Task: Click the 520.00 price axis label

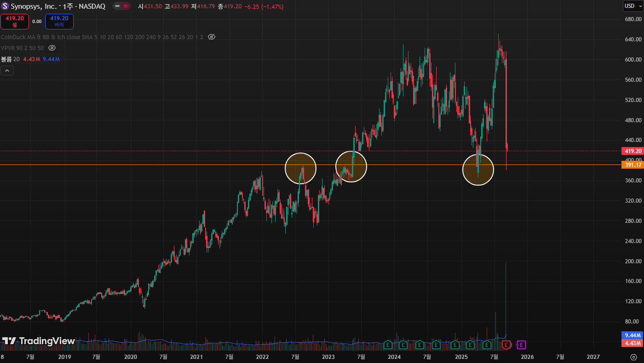Action: point(633,100)
